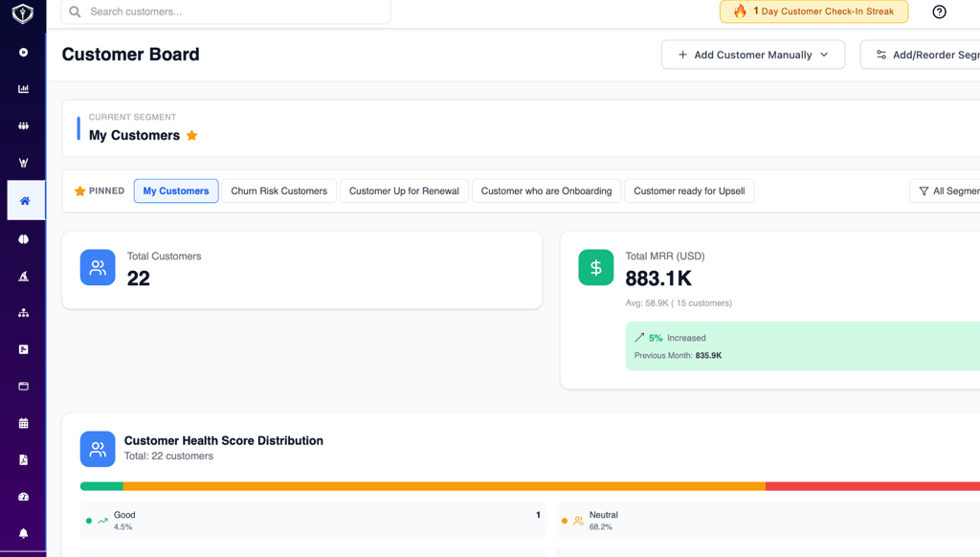Open the Day Customer Check-In Streak badge
This screenshot has height=557, width=980.
pyautogui.click(x=813, y=11)
